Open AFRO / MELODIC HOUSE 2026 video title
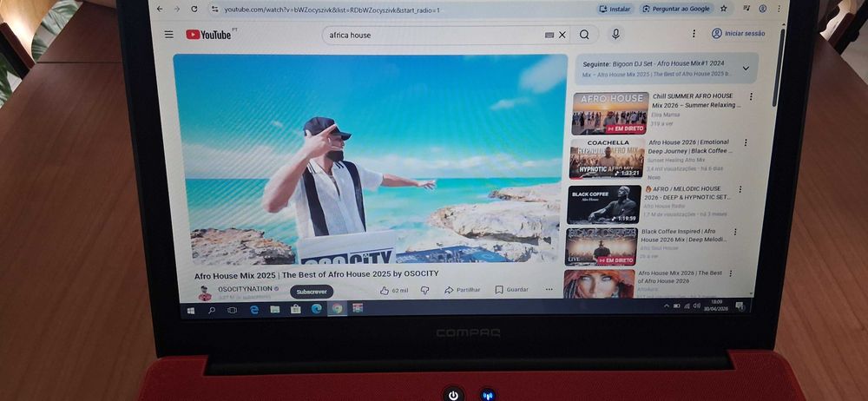 (x=687, y=193)
